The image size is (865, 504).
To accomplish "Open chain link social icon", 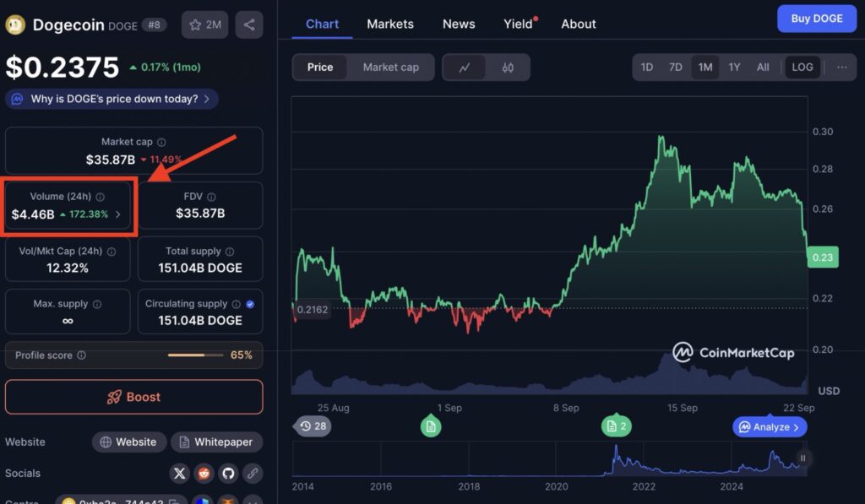I will [252, 473].
